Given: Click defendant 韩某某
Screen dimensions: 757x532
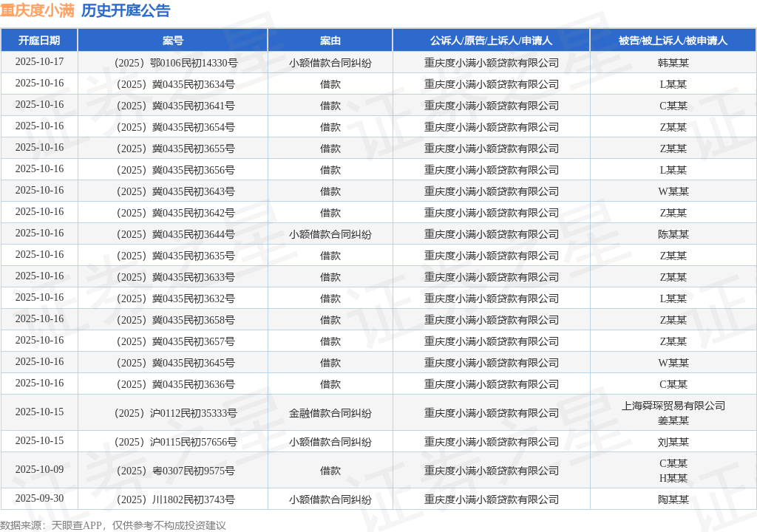Looking at the screenshot, I should click(673, 63).
